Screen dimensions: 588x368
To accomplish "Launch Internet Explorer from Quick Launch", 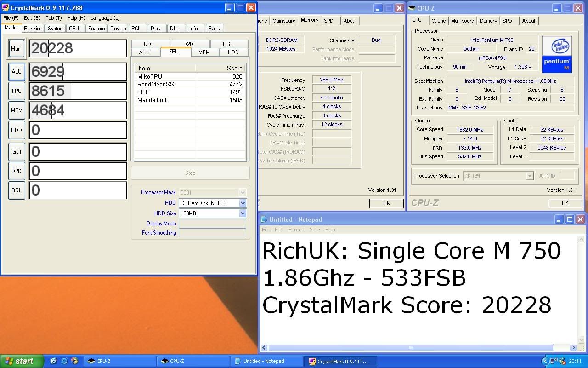I will [64, 361].
